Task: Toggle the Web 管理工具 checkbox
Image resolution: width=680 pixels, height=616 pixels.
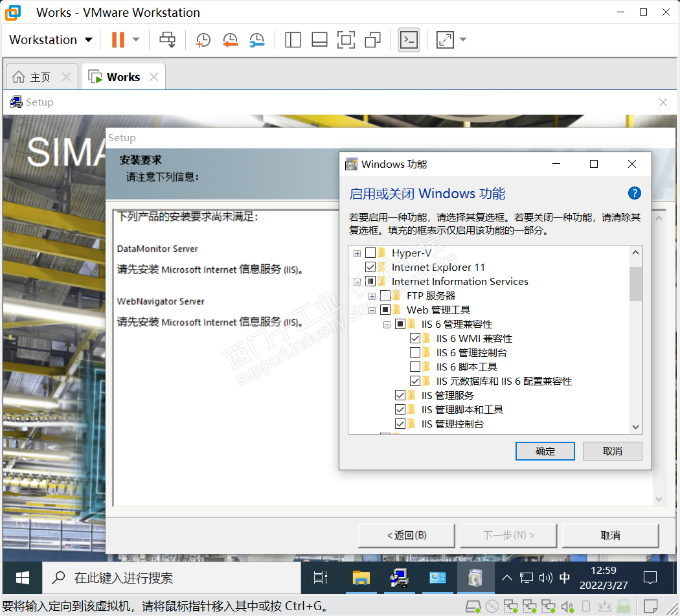Action: pos(385,310)
